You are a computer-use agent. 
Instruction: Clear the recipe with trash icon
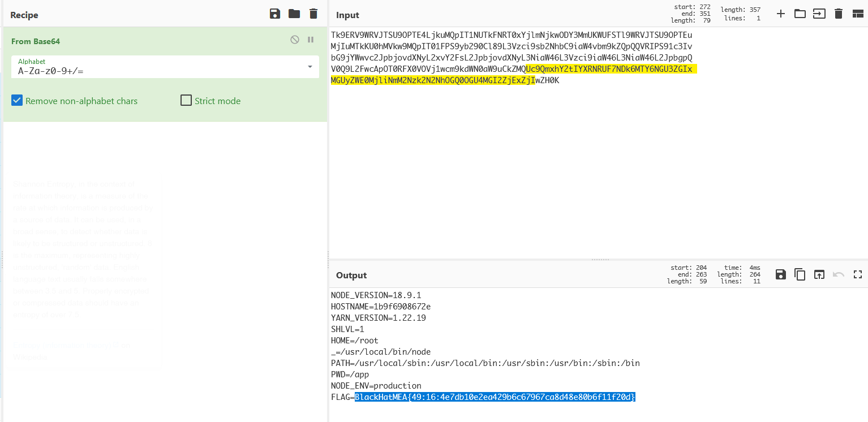click(313, 14)
